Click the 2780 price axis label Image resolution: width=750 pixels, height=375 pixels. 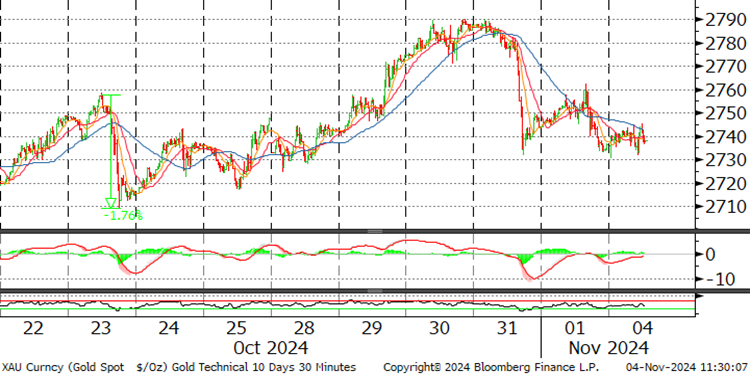pyautogui.click(x=726, y=44)
